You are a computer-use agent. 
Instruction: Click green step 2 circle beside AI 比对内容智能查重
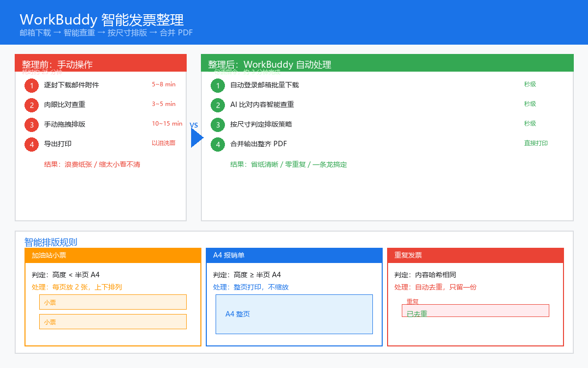tap(218, 105)
